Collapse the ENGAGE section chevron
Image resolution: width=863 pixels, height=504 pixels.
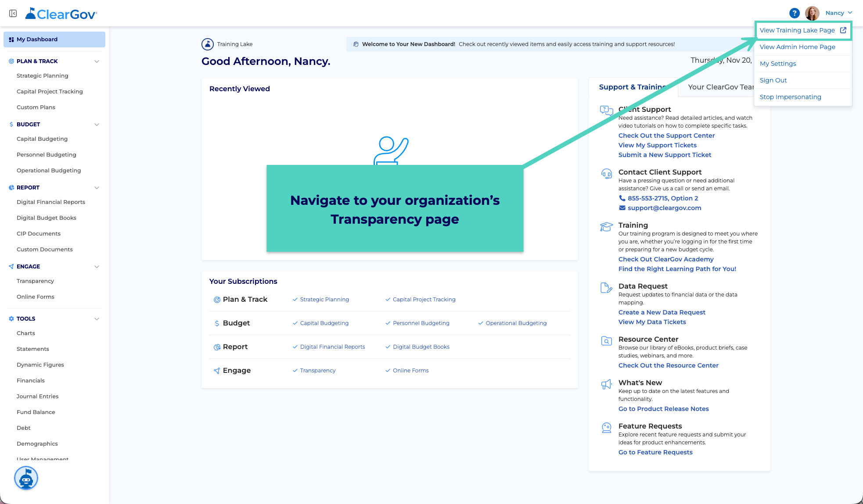[x=97, y=267]
